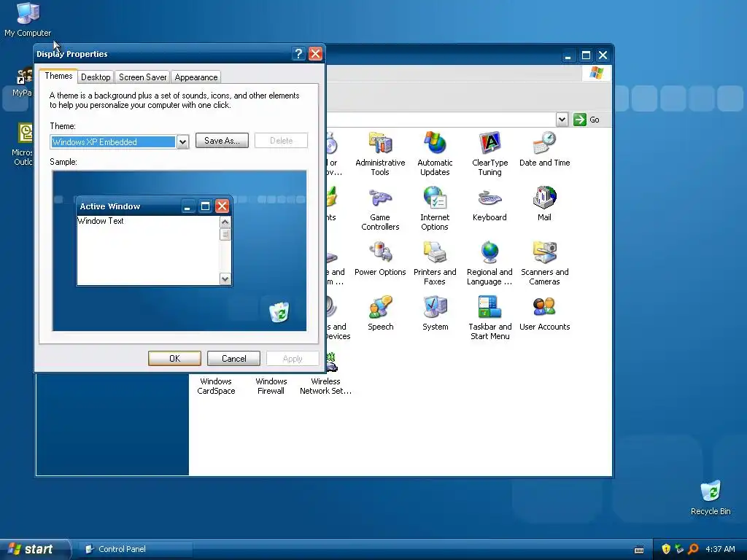Switch to the Appearance tab
Viewport: 747px width, 560px height.
[x=196, y=77]
